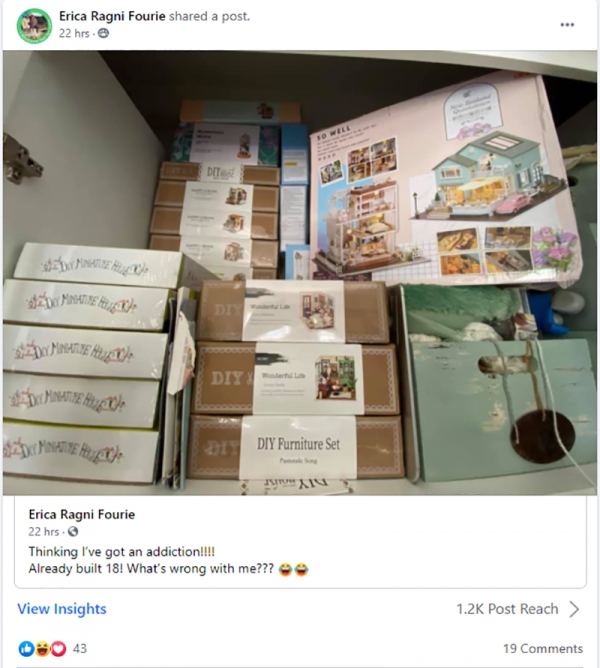Open the 19 Comments thread

point(543,648)
